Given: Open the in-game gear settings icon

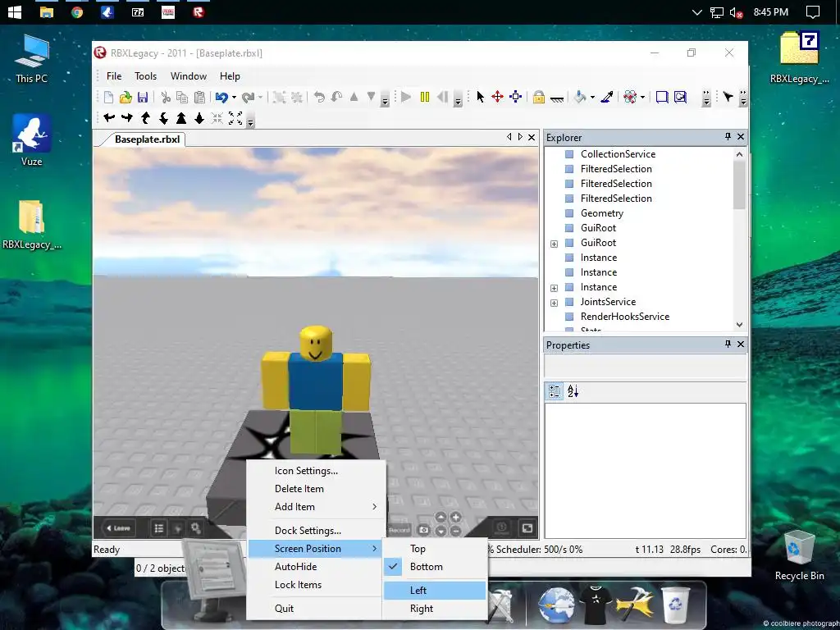Looking at the screenshot, I should (196, 528).
